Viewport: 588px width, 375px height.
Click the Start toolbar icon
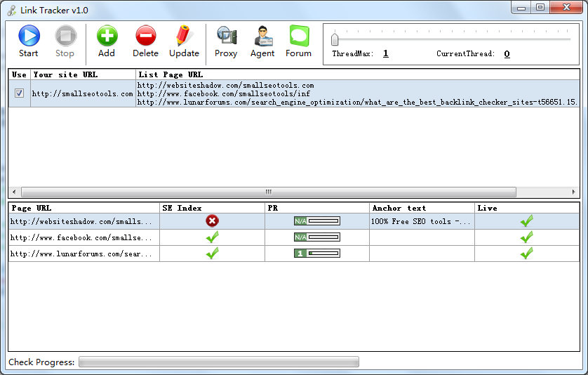pos(29,37)
